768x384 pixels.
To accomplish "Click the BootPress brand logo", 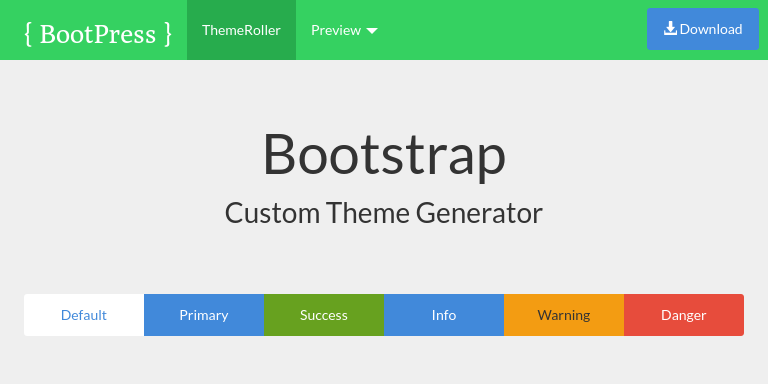I will 98,34.
